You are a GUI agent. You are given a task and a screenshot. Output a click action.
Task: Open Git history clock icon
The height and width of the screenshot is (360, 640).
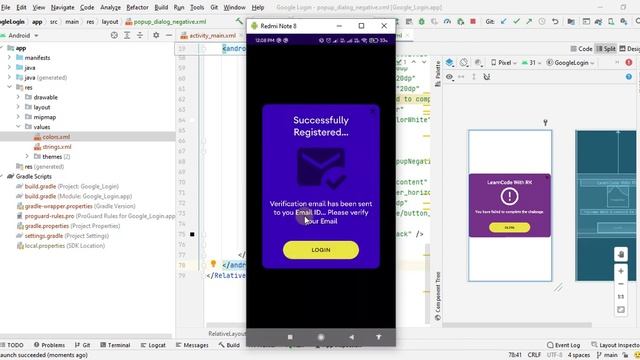(x=542, y=21)
